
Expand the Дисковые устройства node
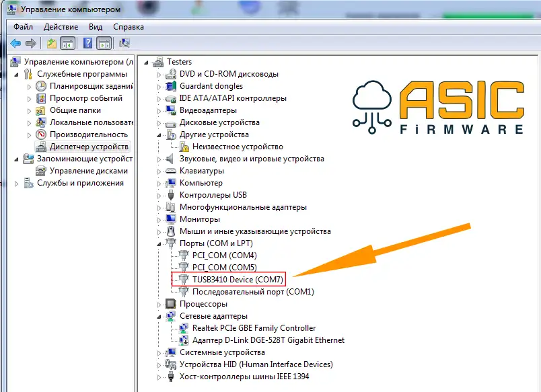tap(159, 123)
